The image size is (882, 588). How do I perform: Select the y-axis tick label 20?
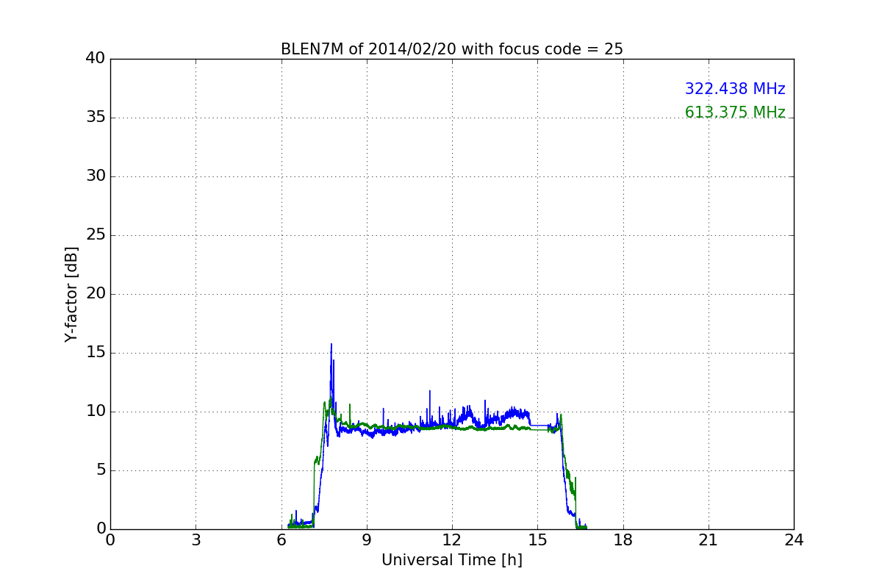pyautogui.click(x=96, y=294)
